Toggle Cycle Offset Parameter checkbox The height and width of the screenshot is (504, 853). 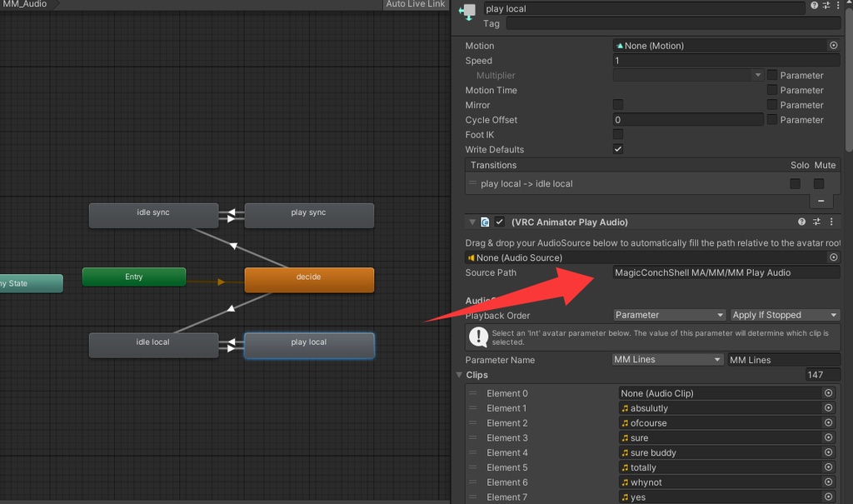click(771, 119)
